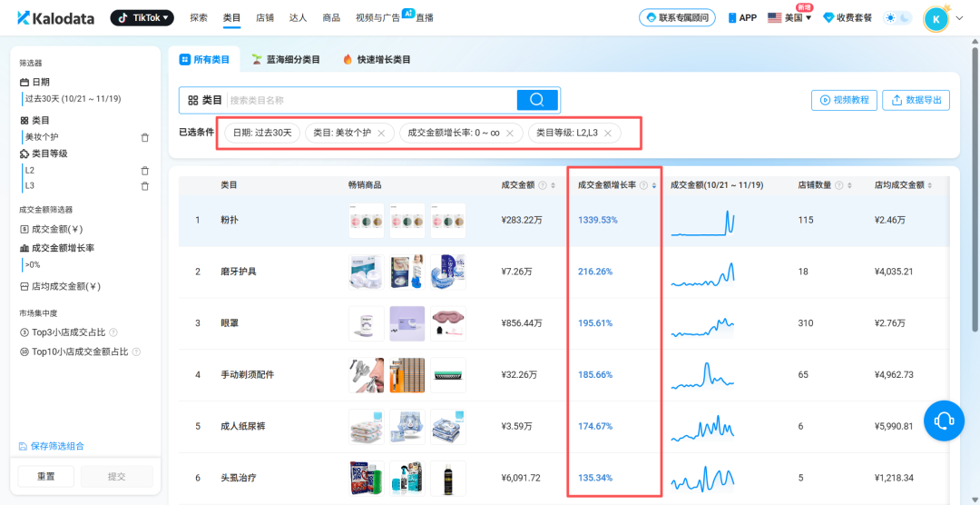980x505 pixels.
Task: Remove the 类目: 美妆个护 filter chip
Action: (381, 133)
